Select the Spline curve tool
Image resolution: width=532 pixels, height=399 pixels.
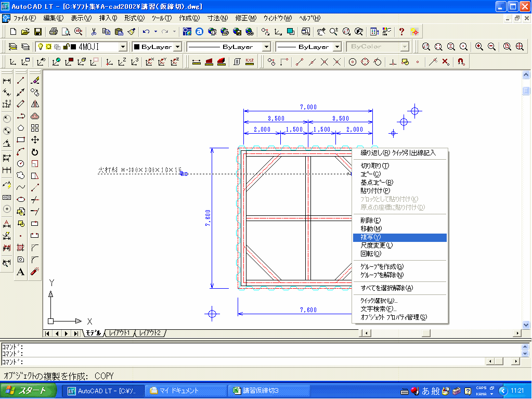[x=21, y=187]
